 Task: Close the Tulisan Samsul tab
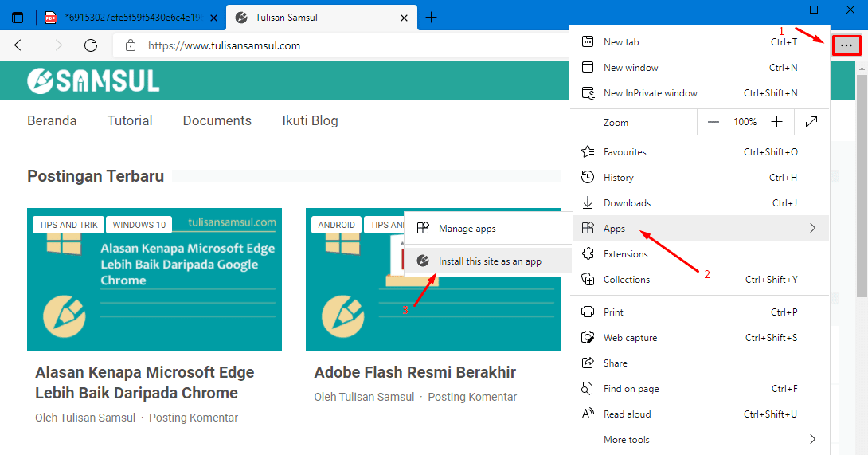(404, 18)
